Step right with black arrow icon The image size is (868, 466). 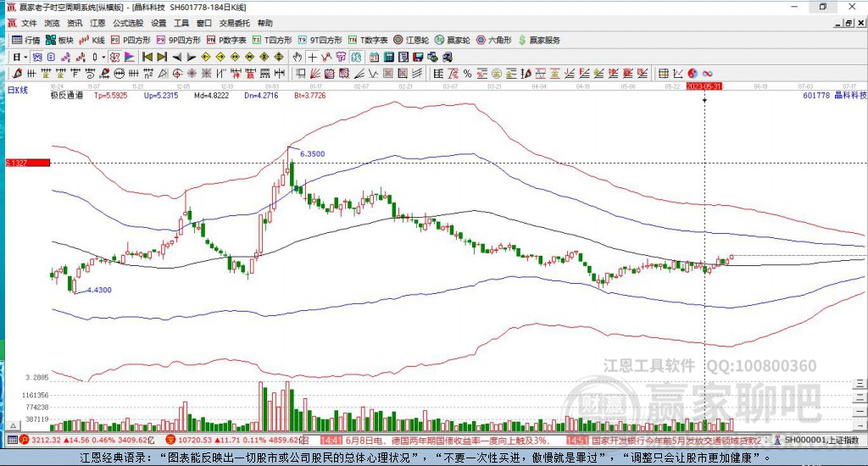click(x=191, y=57)
